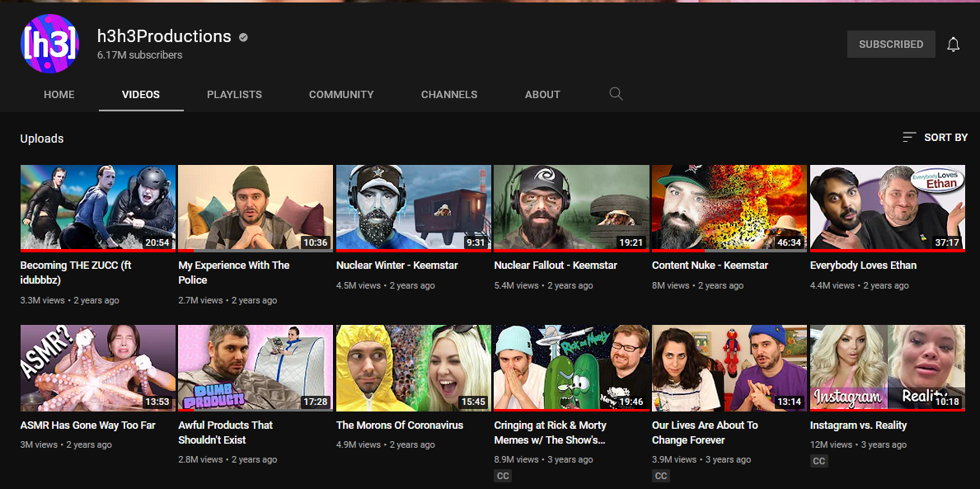Click the 46:34 duration badge

(x=789, y=242)
